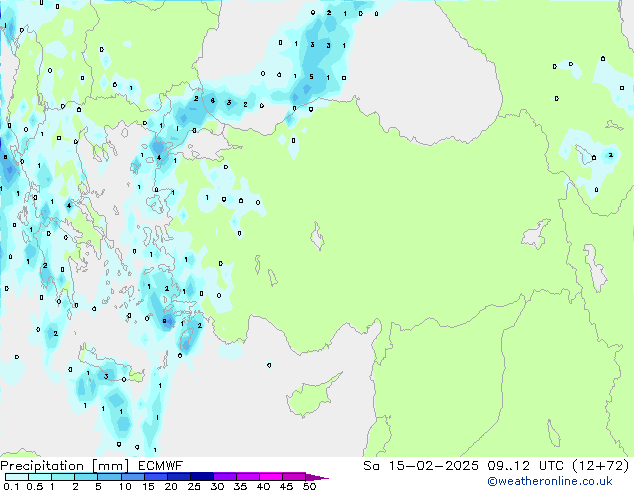
Task: Select the 20–25 mm dark blue swatch
Action: [178, 477]
